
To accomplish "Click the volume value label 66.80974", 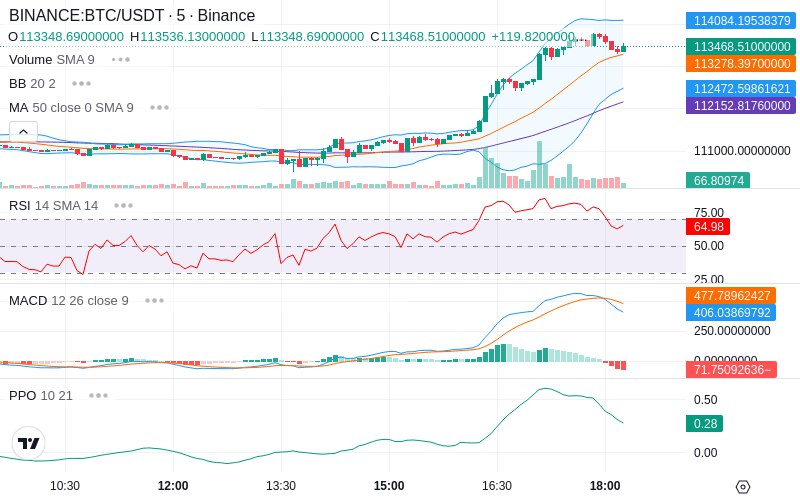I will 718,180.
